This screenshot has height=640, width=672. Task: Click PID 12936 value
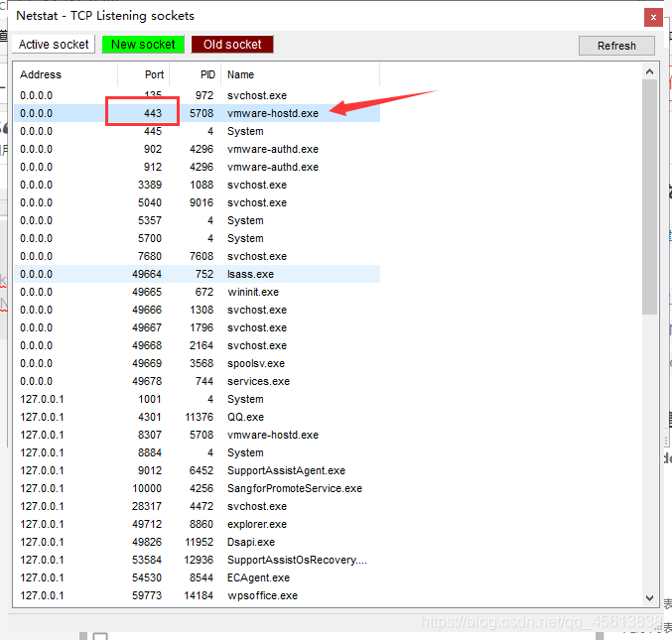pyautogui.click(x=199, y=560)
